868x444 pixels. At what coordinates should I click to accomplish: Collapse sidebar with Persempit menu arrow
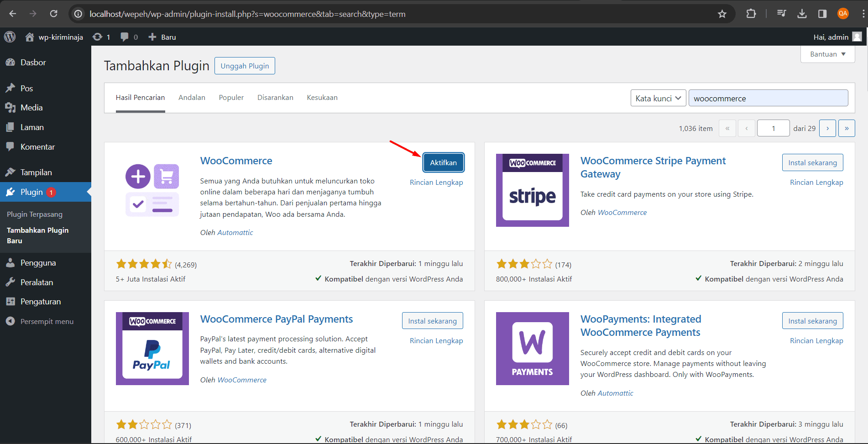(10, 321)
